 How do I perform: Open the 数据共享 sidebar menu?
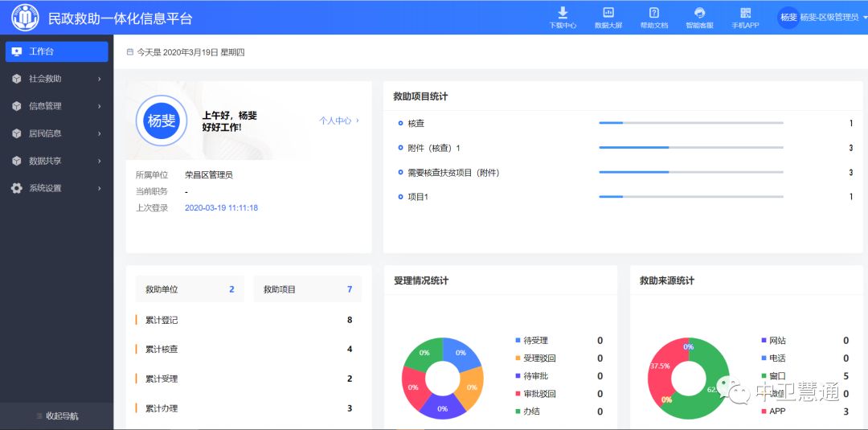tap(56, 161)
